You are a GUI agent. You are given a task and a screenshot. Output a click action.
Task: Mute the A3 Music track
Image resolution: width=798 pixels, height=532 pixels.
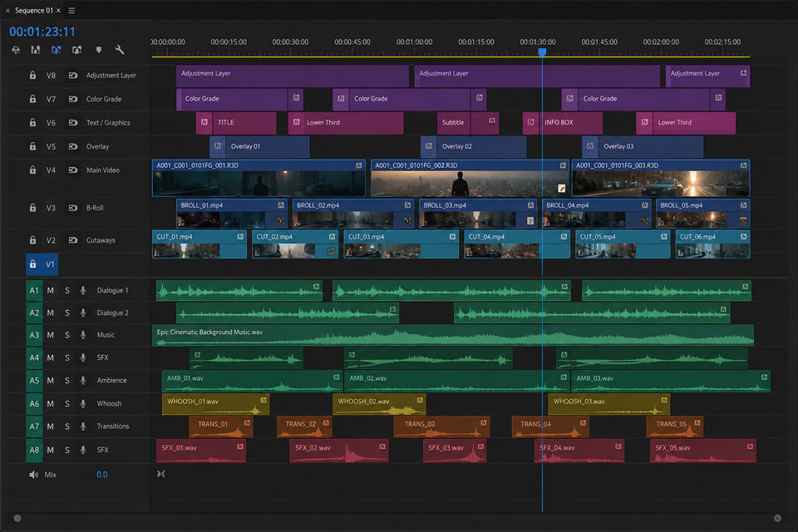51,335
